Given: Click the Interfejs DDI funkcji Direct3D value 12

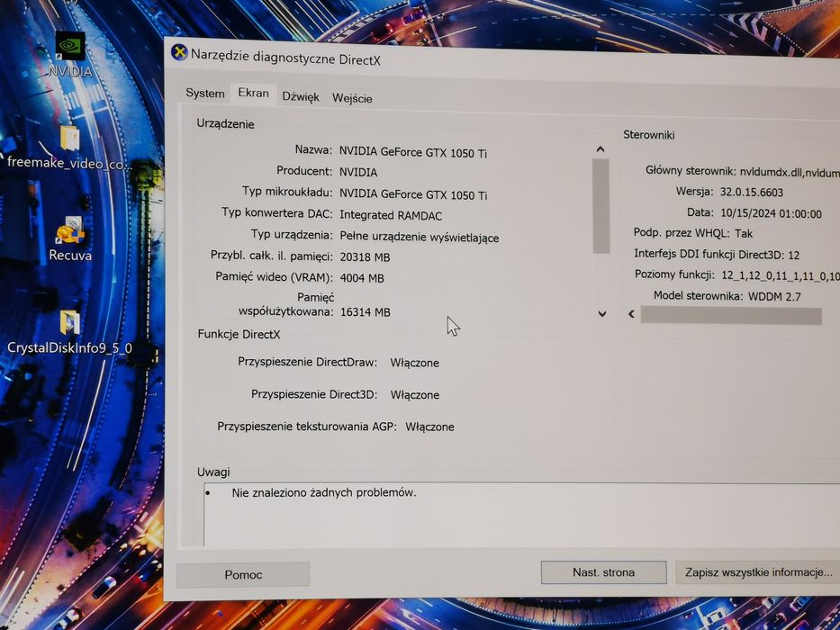Looking at the screenshot, I should coord(794,255).
